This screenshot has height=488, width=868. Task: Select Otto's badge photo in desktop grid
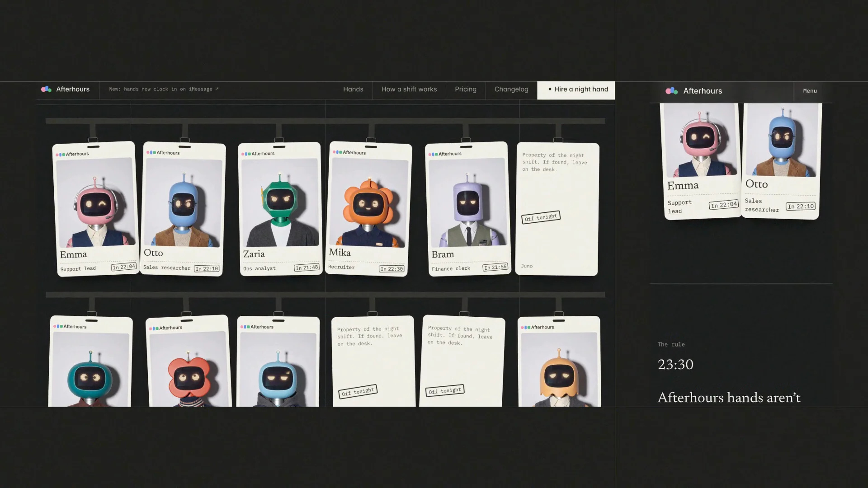183,202
